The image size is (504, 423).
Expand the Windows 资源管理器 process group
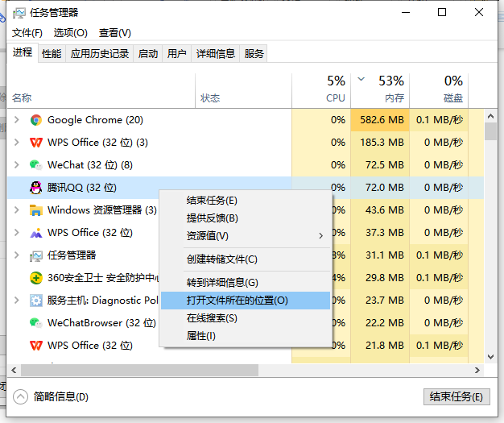point(17,210)
